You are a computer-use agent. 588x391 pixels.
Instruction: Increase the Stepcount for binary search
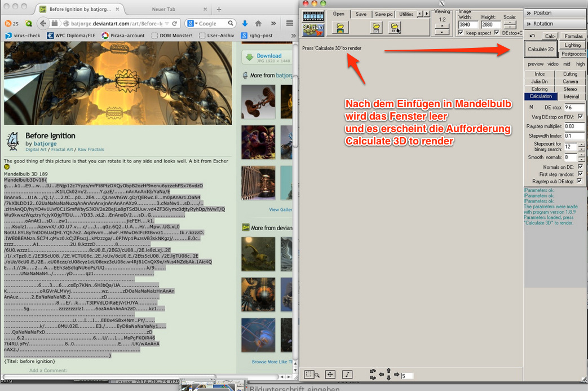[x=581, y=144]
